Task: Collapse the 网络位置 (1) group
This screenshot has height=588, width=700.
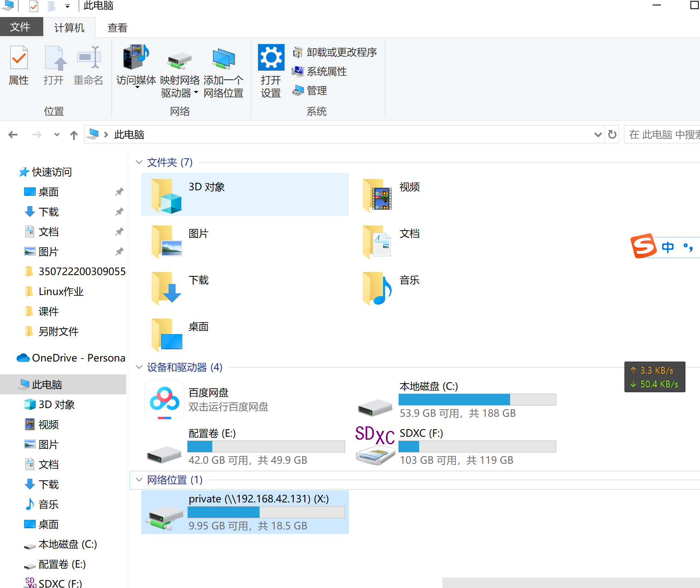Action: tap(139, 480)
